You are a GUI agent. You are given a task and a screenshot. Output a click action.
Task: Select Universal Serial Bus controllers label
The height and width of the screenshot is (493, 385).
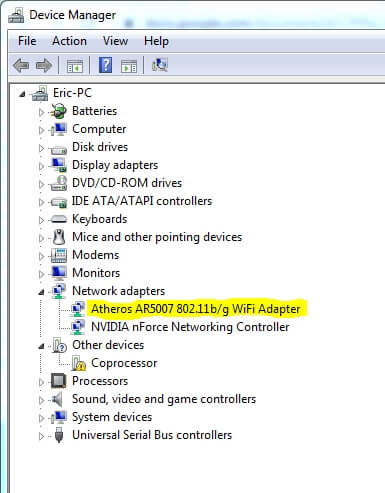[152, 435]
